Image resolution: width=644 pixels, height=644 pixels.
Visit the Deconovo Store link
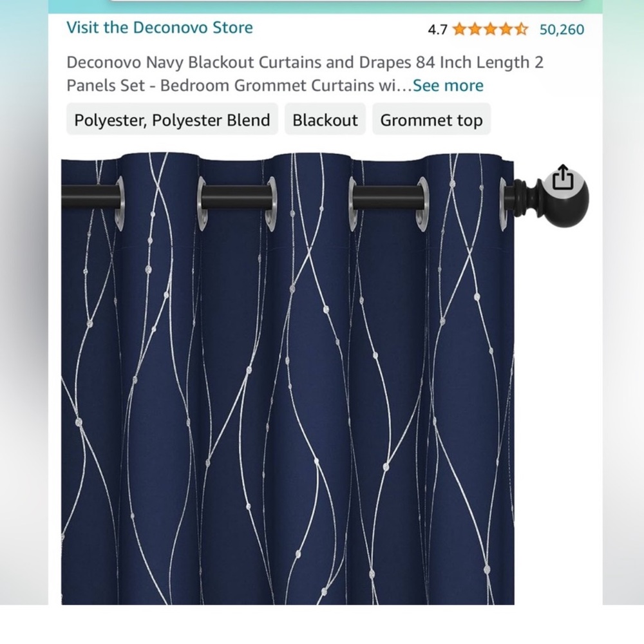pos(160,28)
